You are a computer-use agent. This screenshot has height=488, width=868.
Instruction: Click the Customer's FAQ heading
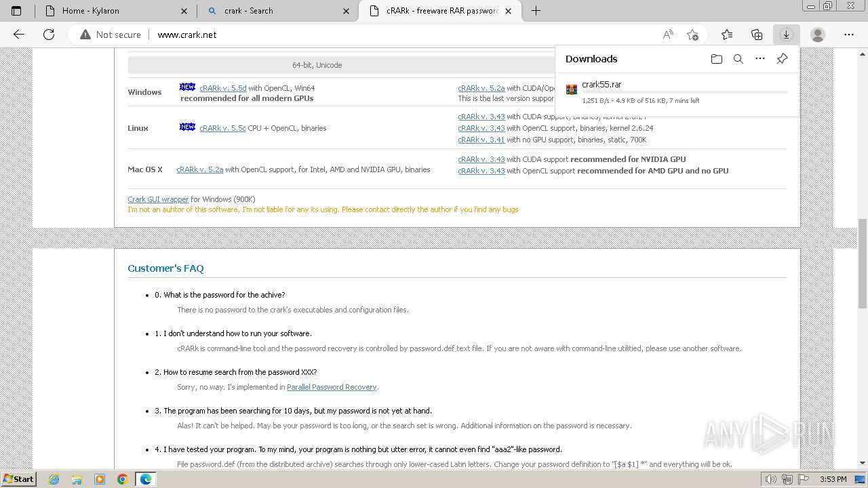165,268
